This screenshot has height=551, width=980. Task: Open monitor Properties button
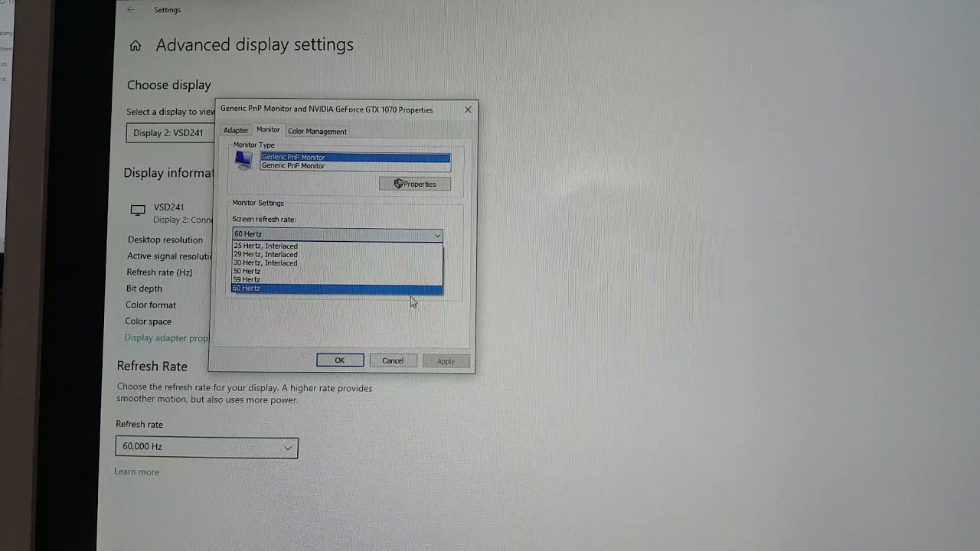415,184
